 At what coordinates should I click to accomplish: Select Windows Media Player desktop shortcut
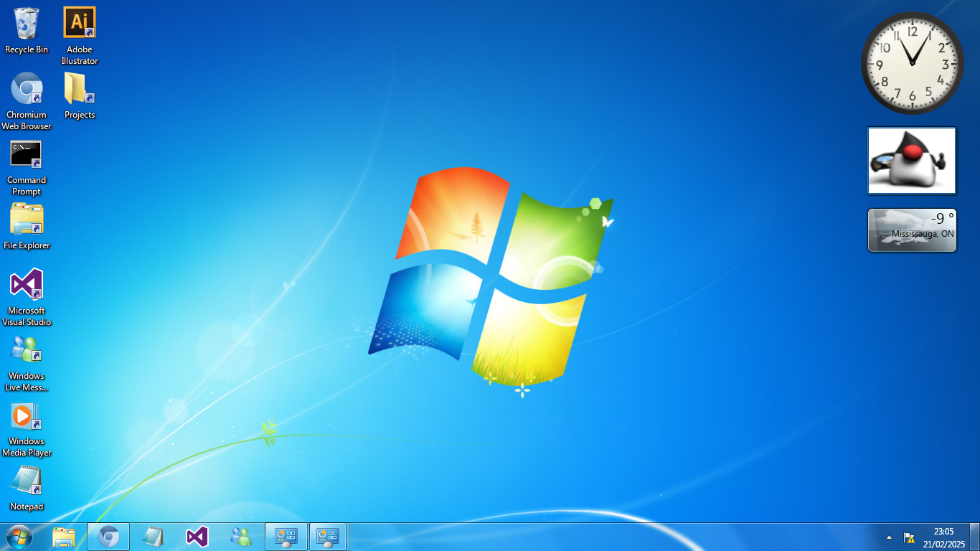pos(27,429)
